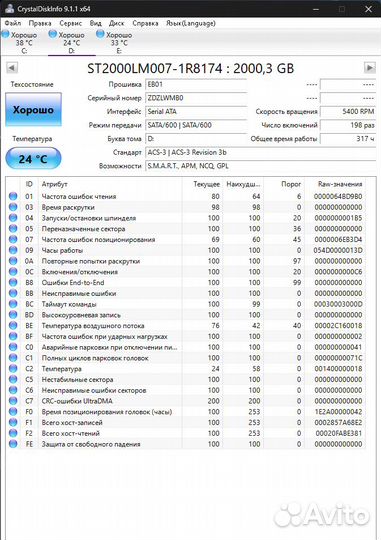Click status icon for FE free fall protection
The image size is (381, 540).
(13, 444)
